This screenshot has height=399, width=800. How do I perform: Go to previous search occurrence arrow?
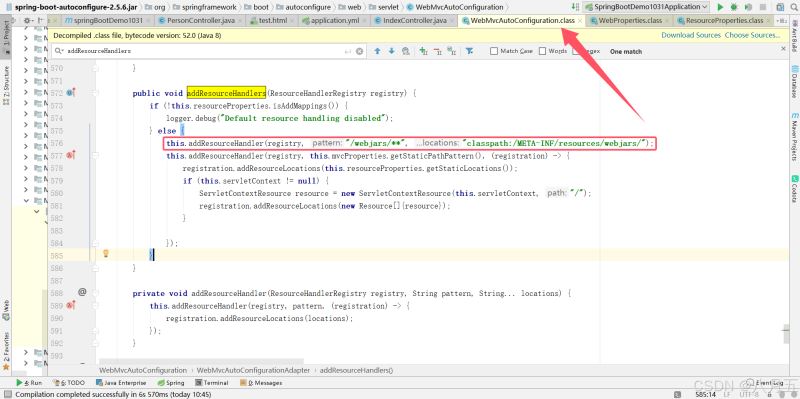(377, 51)
